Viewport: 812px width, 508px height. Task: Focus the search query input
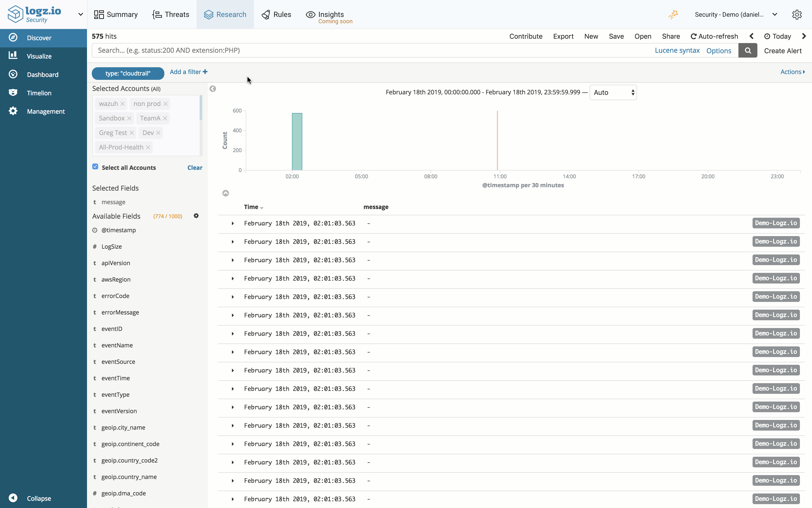click(x=371, y=50)
